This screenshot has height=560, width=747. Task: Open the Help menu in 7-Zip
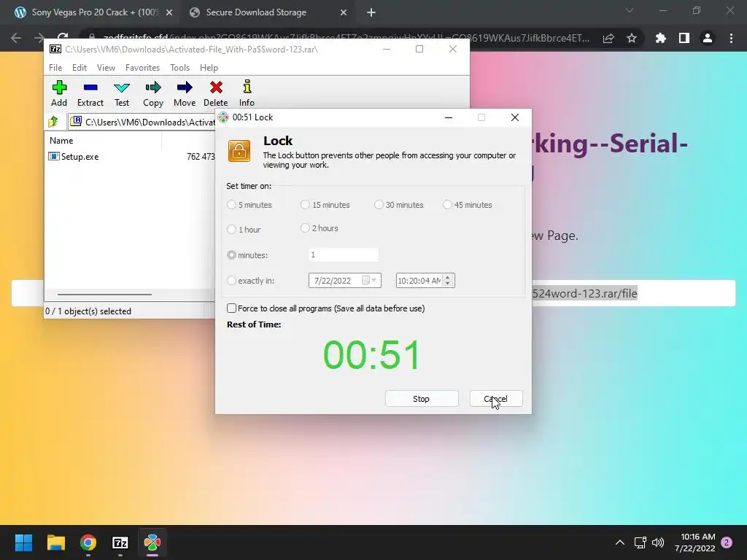209,68
